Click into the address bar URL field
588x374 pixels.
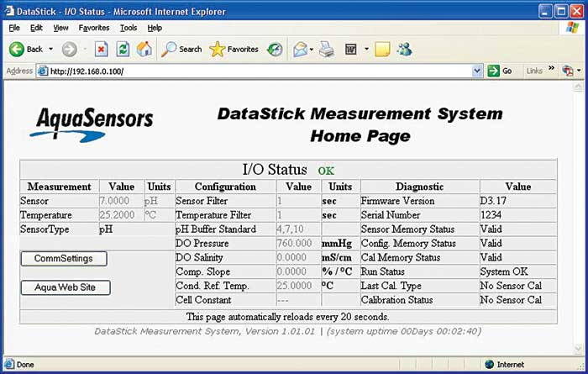252,71
